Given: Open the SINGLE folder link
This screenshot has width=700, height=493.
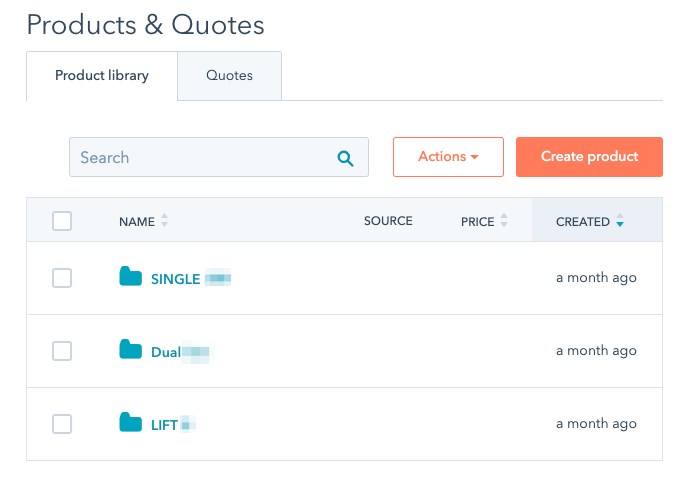Looking at the screenshot, I should [x=176, y=279].
